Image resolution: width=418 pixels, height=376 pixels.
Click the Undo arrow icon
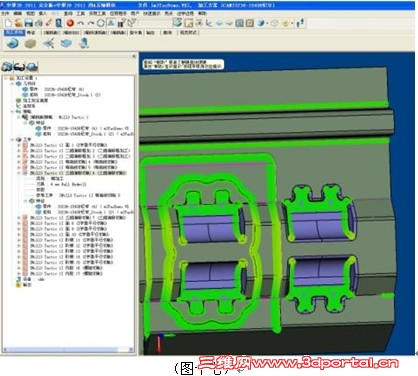tap(80, 23)
